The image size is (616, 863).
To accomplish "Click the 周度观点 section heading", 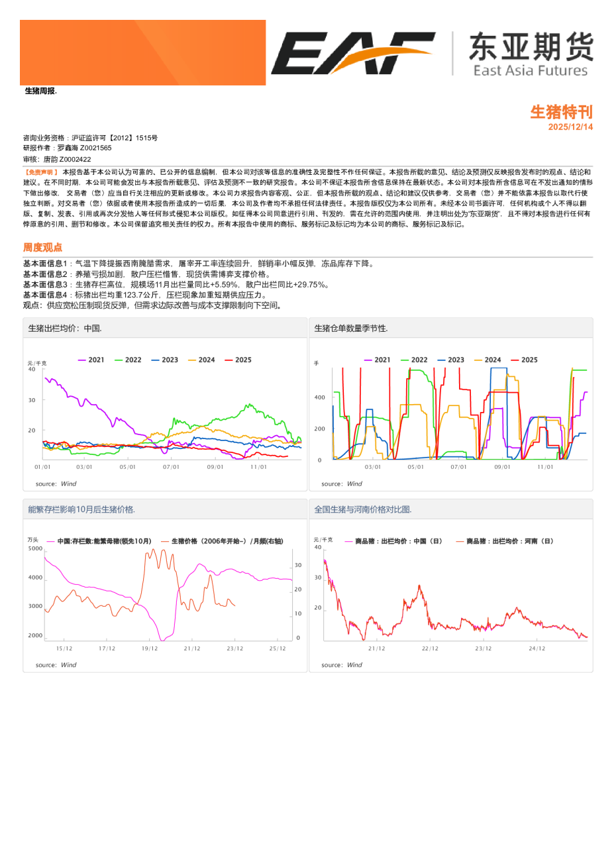I will click(x=42, y=247).
